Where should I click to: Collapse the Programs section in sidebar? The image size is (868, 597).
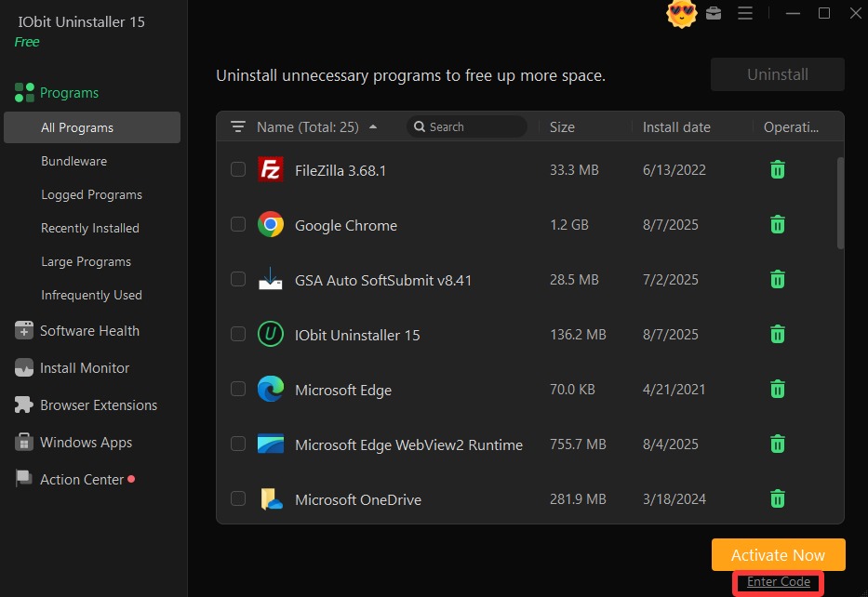[x=69, y=93]
